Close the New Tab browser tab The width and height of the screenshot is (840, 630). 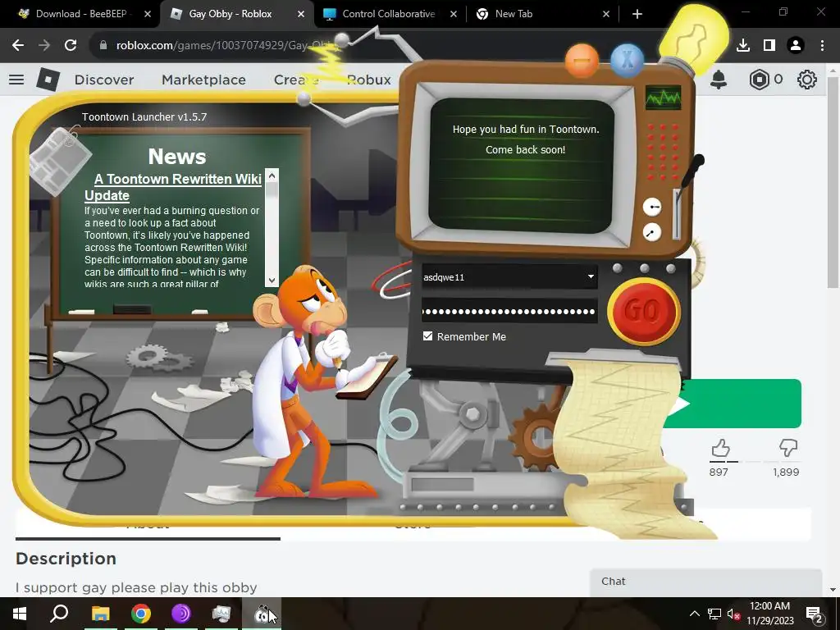click(606, 15)
